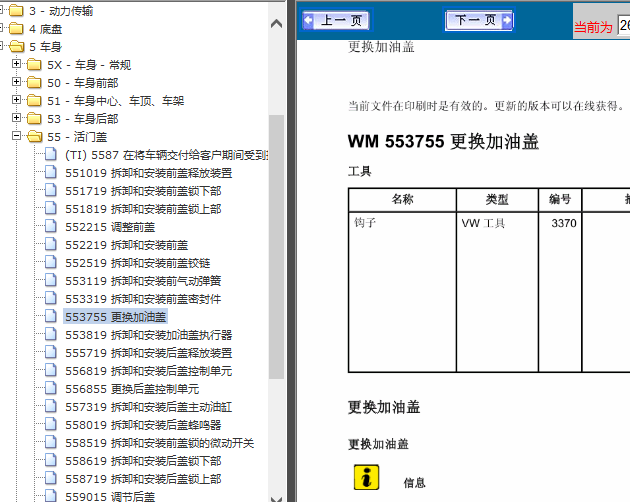This screenshot has width=630, height=502.
Task: Open 558719 拆卸和安装后盖锁上部
Action: (x=143, y=479)
